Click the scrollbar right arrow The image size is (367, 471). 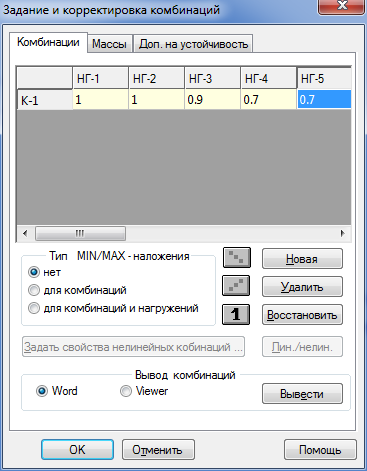coord(342,233)
